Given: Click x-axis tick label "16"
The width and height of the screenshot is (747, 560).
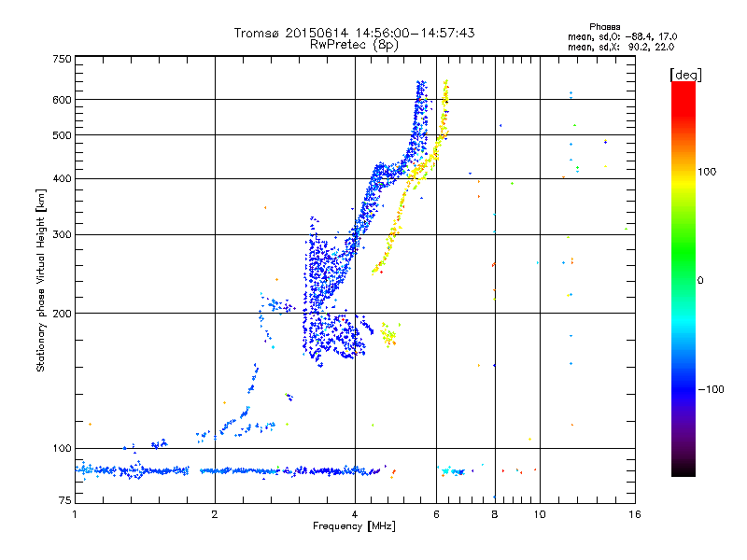Looking at the screenshot, I should pyautogui.click(x=635, y=514).
